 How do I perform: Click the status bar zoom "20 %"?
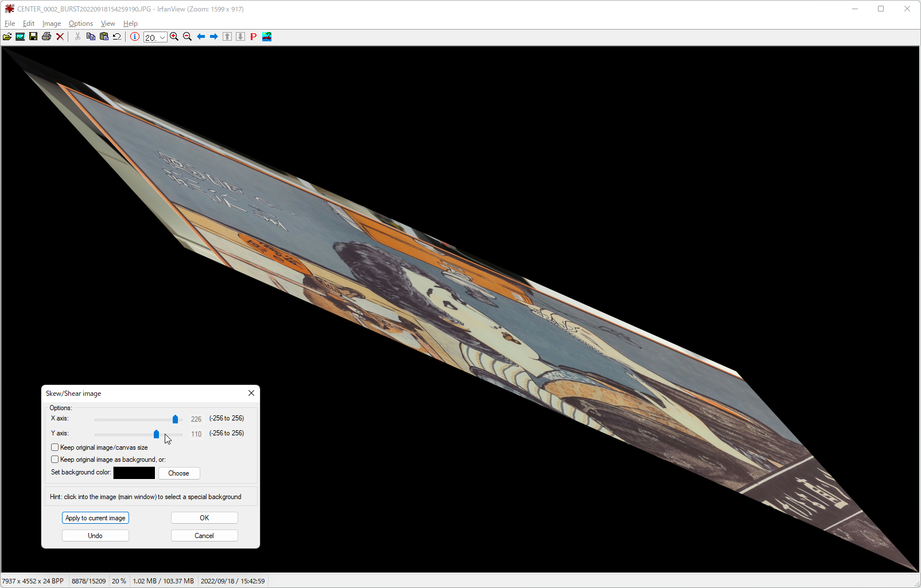coord(119,581)
